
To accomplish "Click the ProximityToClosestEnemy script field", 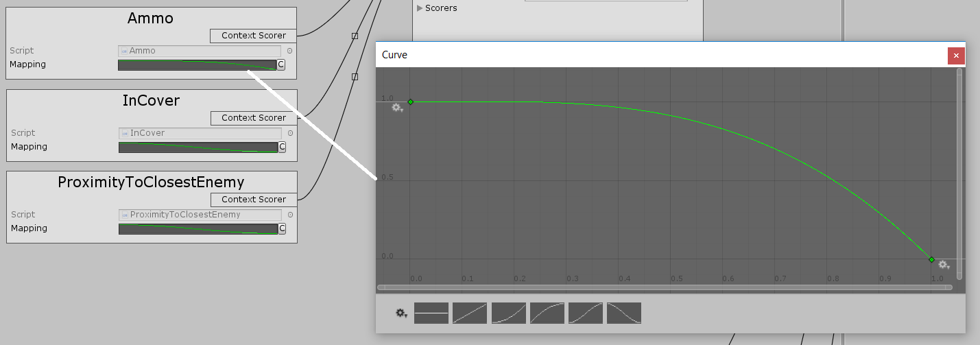I will 200,215.
